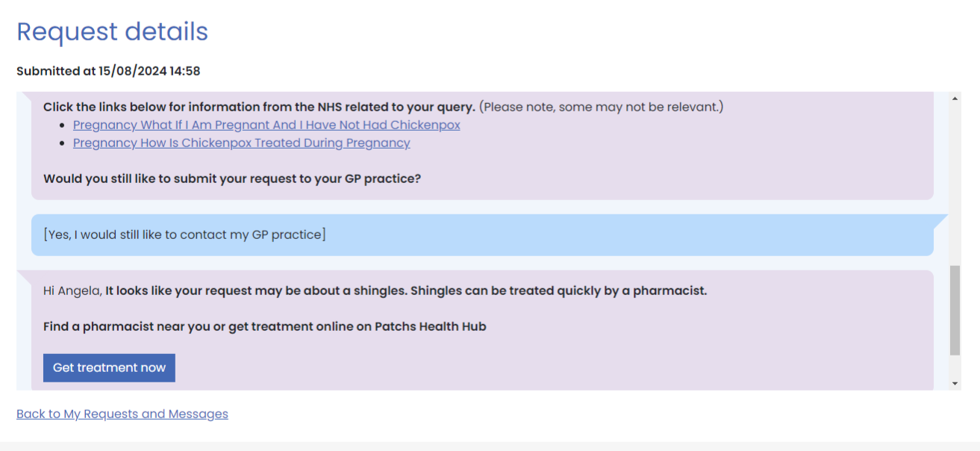Click the 'Please note, some may not be relevant' note
This screenshot has width=980, height=451.
click(x=601, y=107)
